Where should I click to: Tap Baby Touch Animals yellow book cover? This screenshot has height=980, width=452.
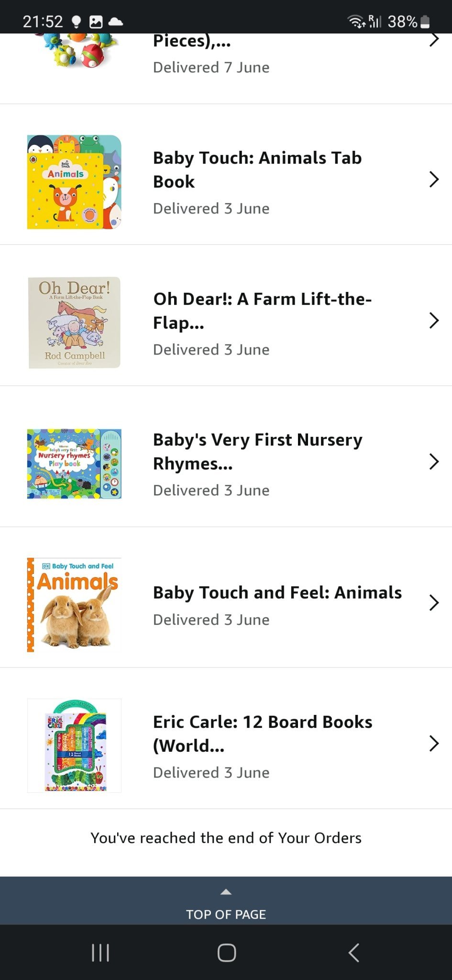click(74, 182)
